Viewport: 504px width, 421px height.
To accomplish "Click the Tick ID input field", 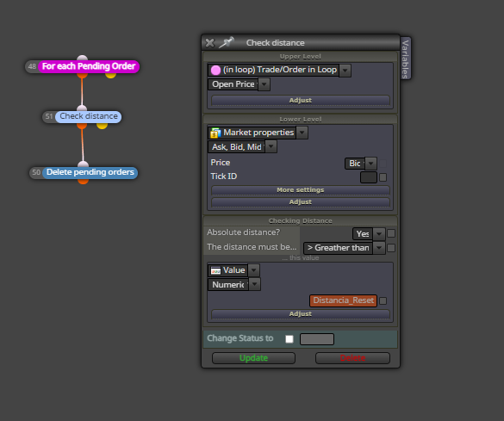I will coord(369,177).
